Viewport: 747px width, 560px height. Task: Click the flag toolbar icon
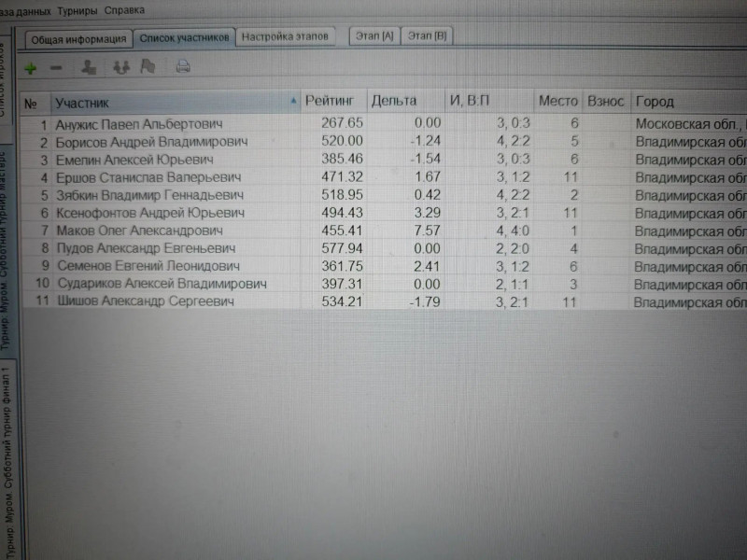(148, 66)
